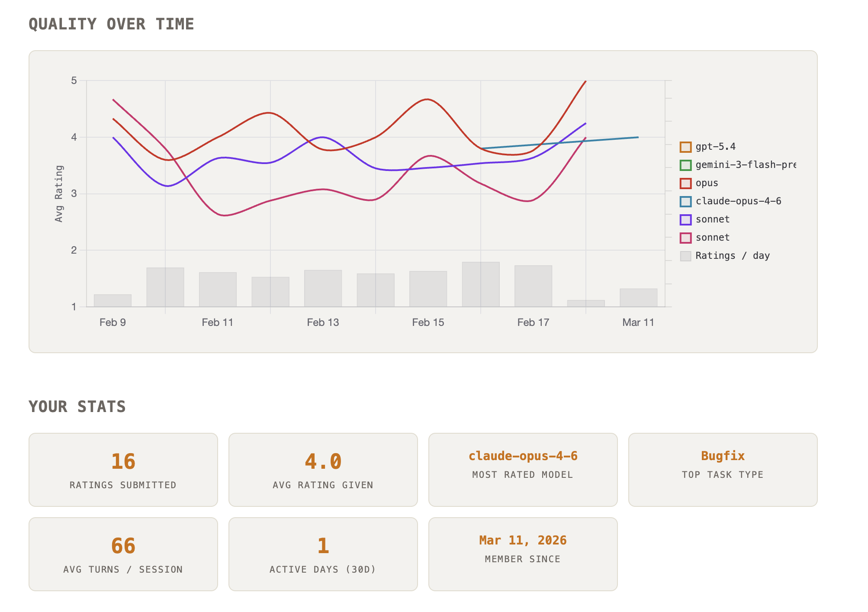Click the opus line peak at rating 5
The width and height of the screenshot is (868, 612).
(x=585, y=81)
